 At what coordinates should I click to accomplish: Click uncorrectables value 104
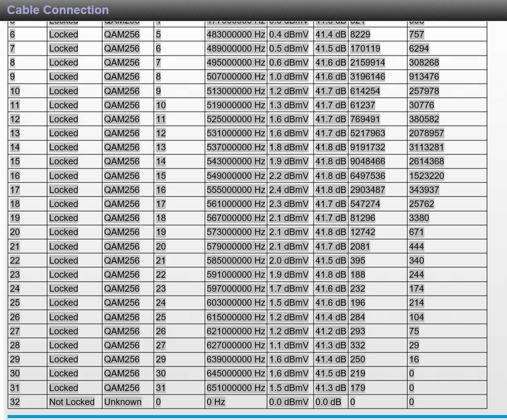[417, 317]
